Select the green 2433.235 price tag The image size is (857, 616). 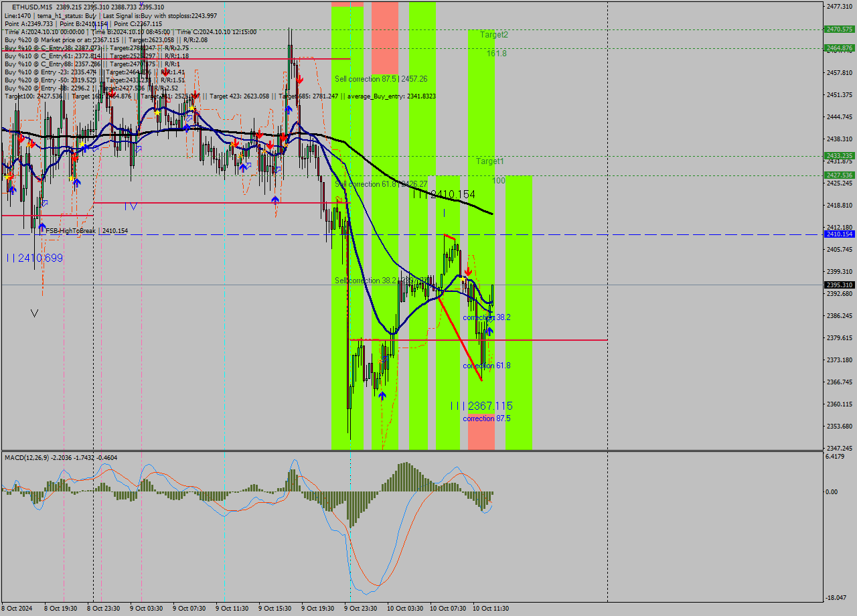pyautogui.click(x=840, y=155)
